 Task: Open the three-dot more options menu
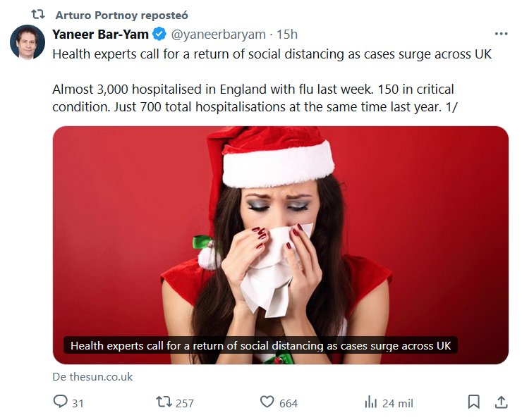501,34
